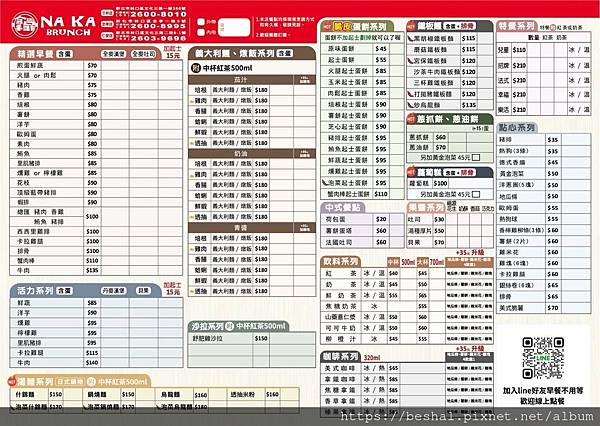Check 另加黃金泡菜 45元 box under 蔥油餅
The width and height of the screenshot is (600, 426).
(x=476, y=157)
